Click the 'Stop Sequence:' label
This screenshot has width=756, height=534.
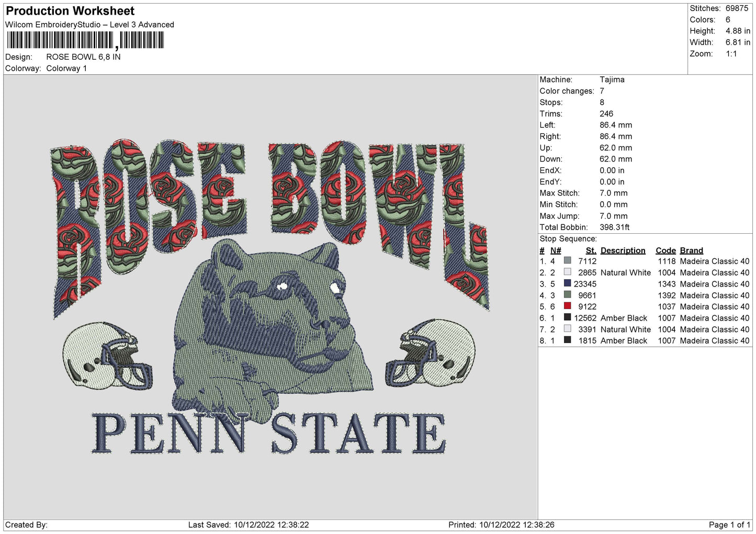tap(568, 238)
